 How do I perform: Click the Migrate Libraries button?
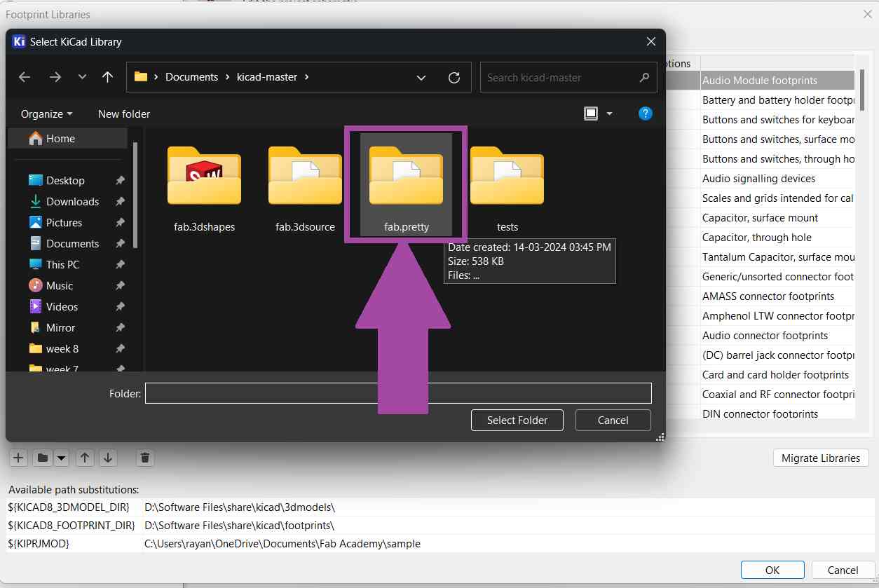tap(820, 458)
